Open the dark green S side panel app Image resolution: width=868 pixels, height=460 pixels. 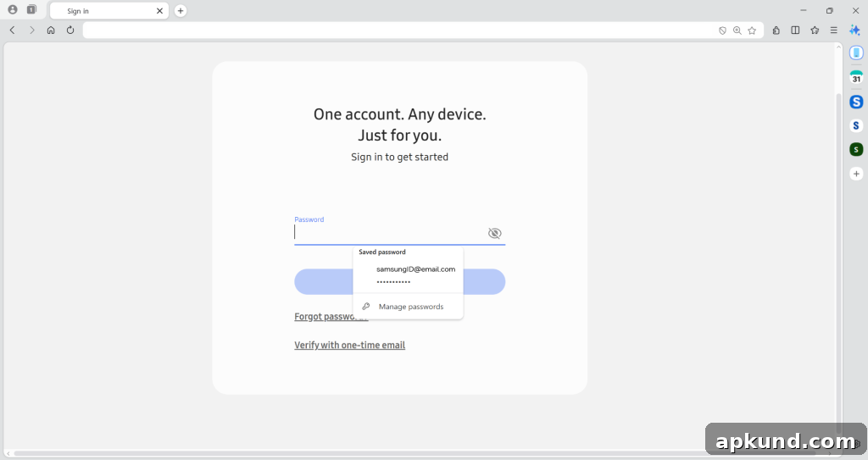[856, 149]
